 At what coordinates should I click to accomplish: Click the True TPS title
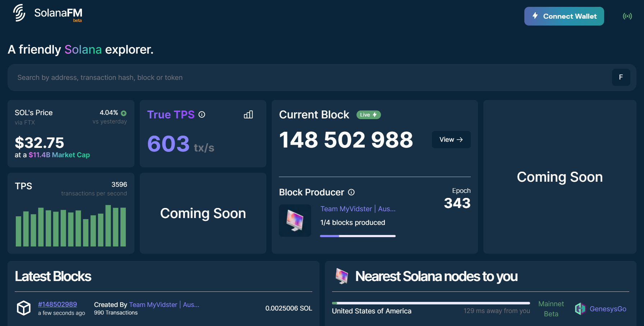(171, 114)
